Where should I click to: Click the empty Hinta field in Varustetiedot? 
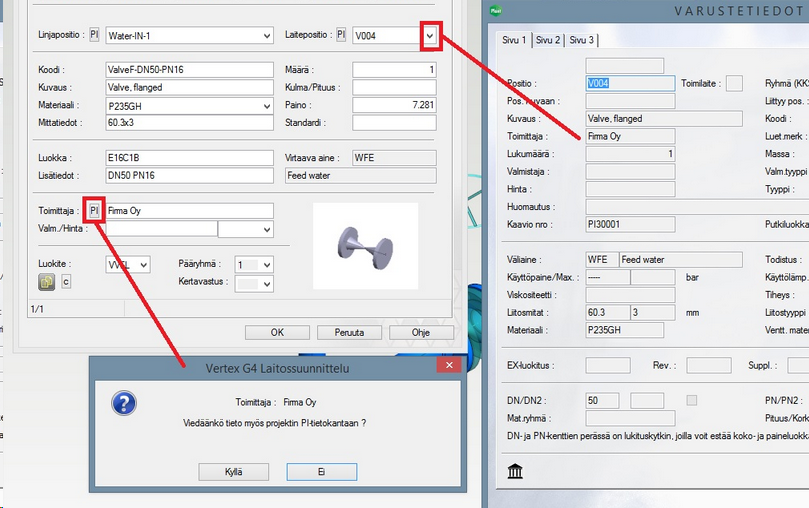[x=630, y=189]
